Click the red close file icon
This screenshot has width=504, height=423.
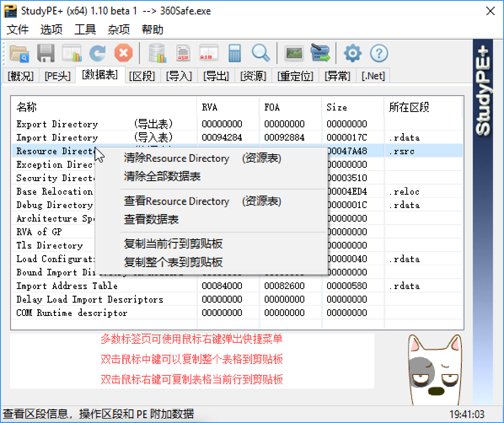tap(124, 53)
